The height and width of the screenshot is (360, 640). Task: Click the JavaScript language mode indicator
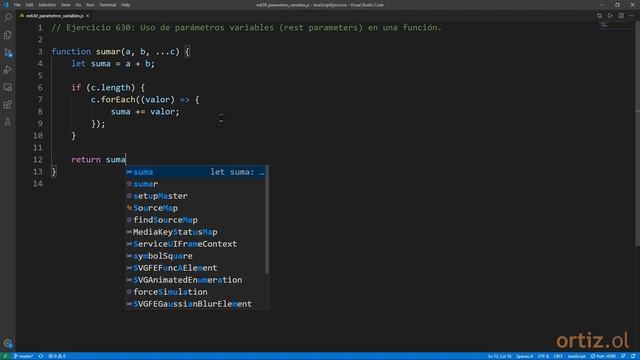(576, 356)
